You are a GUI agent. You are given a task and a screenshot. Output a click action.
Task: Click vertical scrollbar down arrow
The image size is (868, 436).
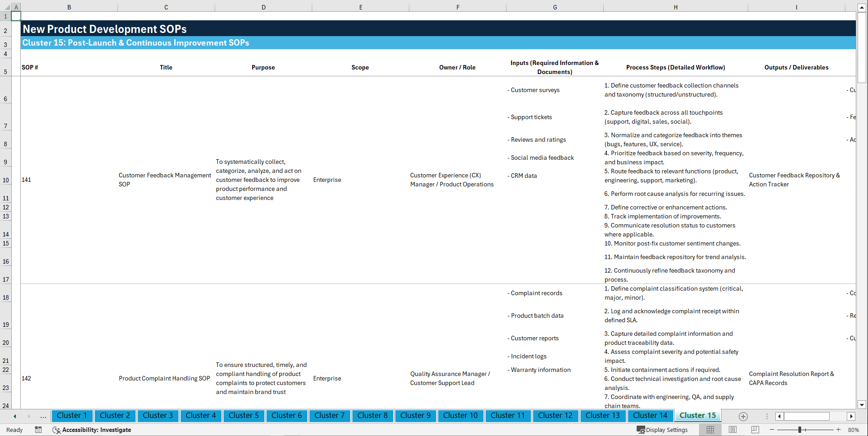[x=862, y=405]
